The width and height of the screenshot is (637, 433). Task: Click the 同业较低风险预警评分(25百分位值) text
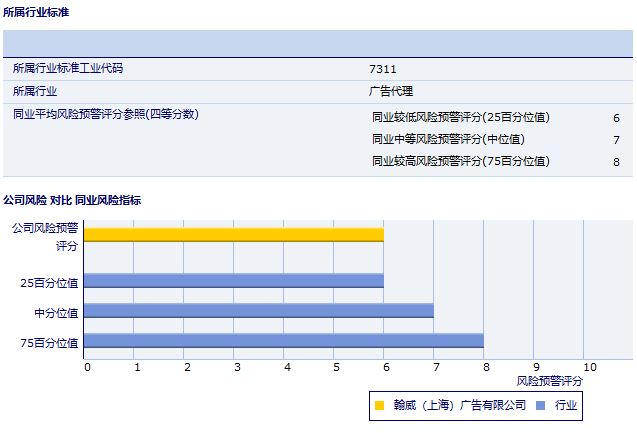click(460, 117)
